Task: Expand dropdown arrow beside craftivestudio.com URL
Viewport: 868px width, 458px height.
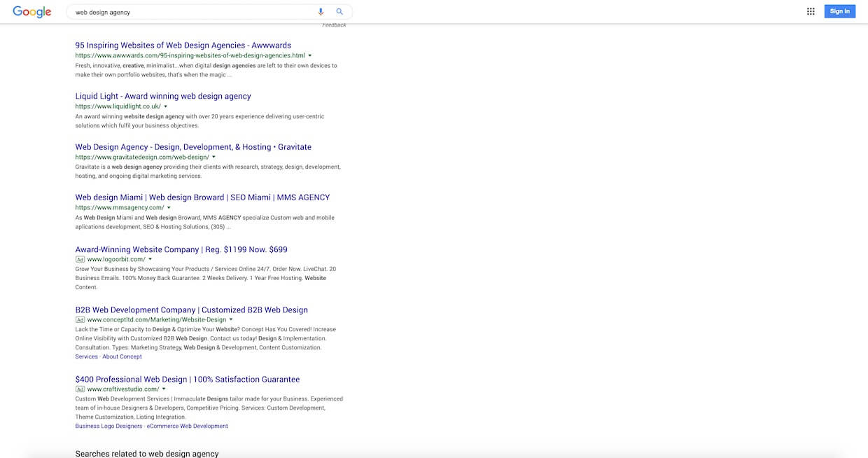Action: 164,389
